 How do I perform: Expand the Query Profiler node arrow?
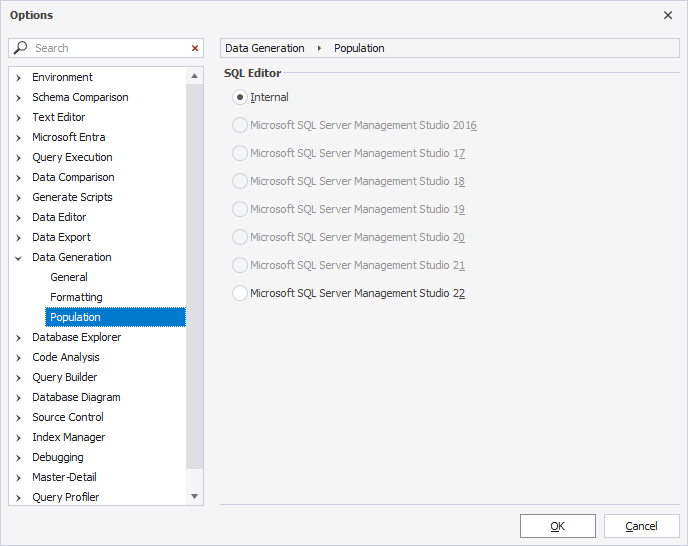18,498
